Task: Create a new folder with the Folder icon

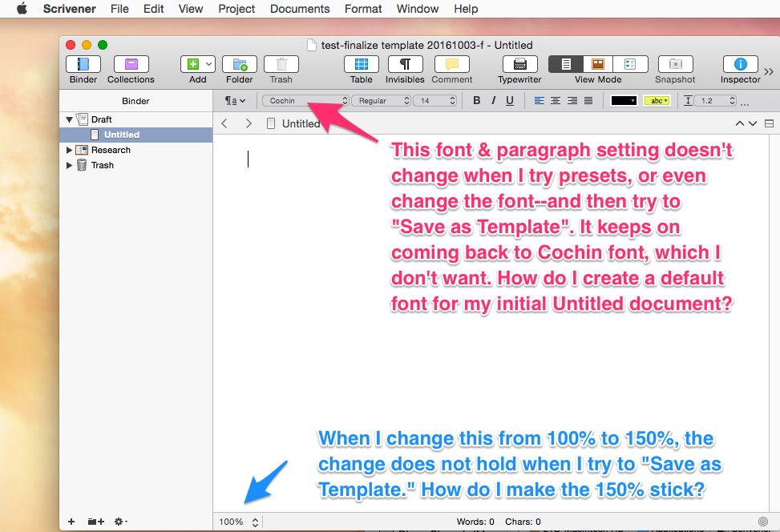Action: [239, 64]
